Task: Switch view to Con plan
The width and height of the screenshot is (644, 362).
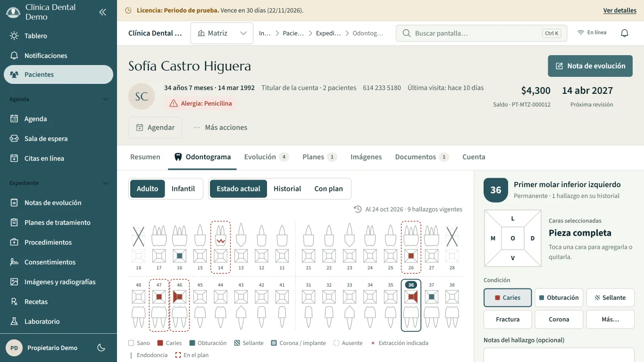Action: 328,189
